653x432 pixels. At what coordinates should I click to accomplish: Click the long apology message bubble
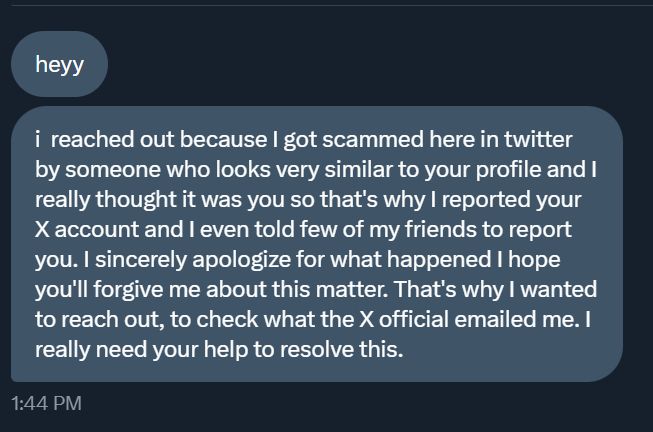coord(317,244)
